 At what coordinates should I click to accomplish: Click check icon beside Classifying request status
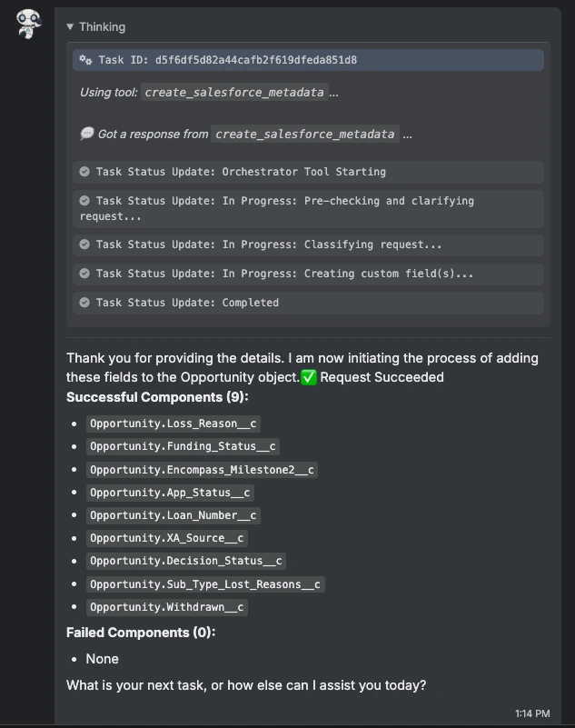[84, 244]
